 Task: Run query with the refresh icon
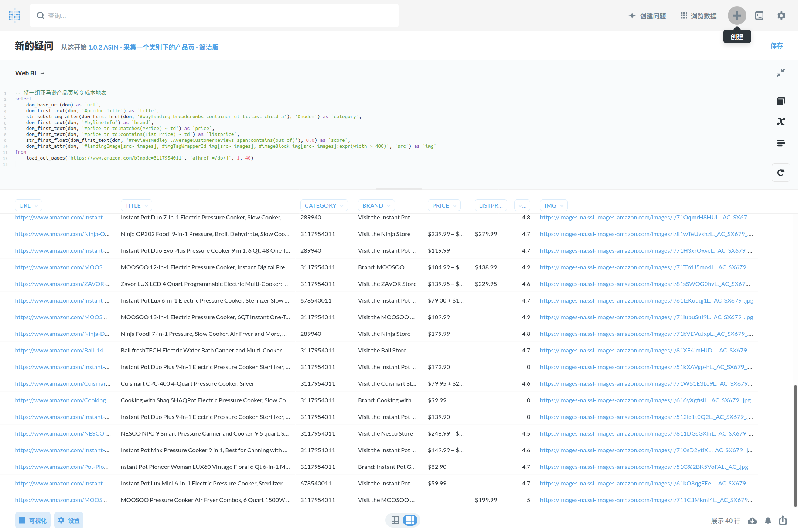pos(781,173)
